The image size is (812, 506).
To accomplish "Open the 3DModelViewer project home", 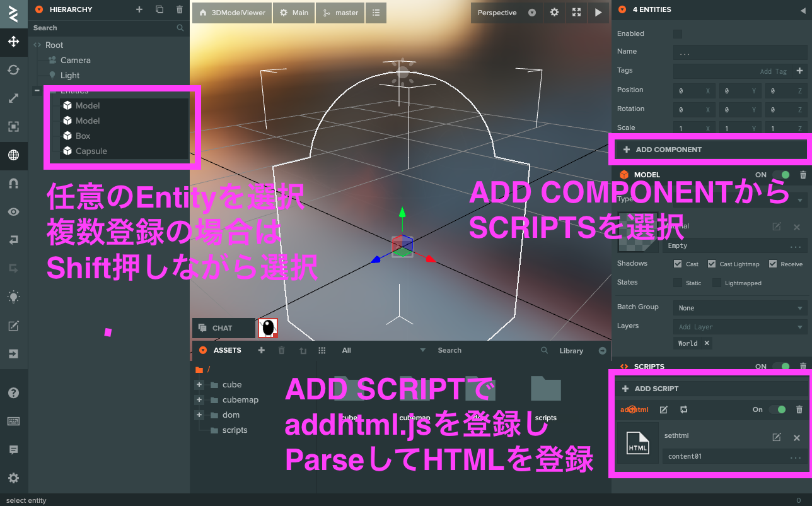I will (x=232, y=13).
